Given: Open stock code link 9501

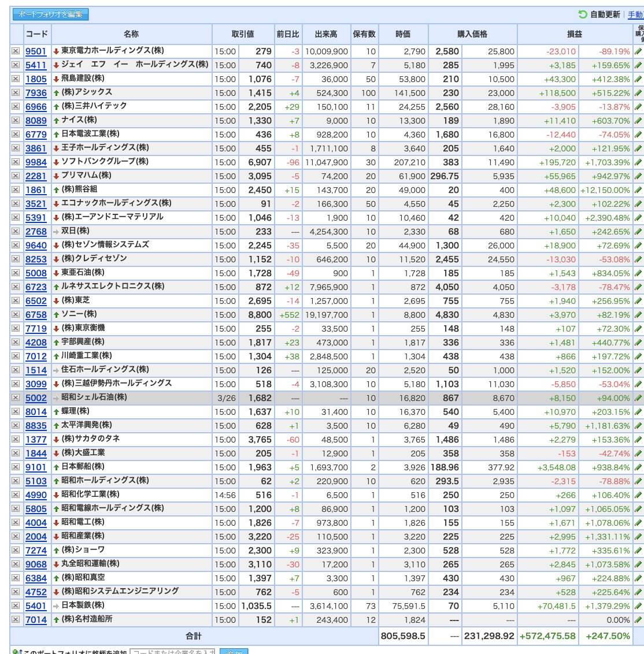Looking at the screenshot, I should [x=36, y=51].
